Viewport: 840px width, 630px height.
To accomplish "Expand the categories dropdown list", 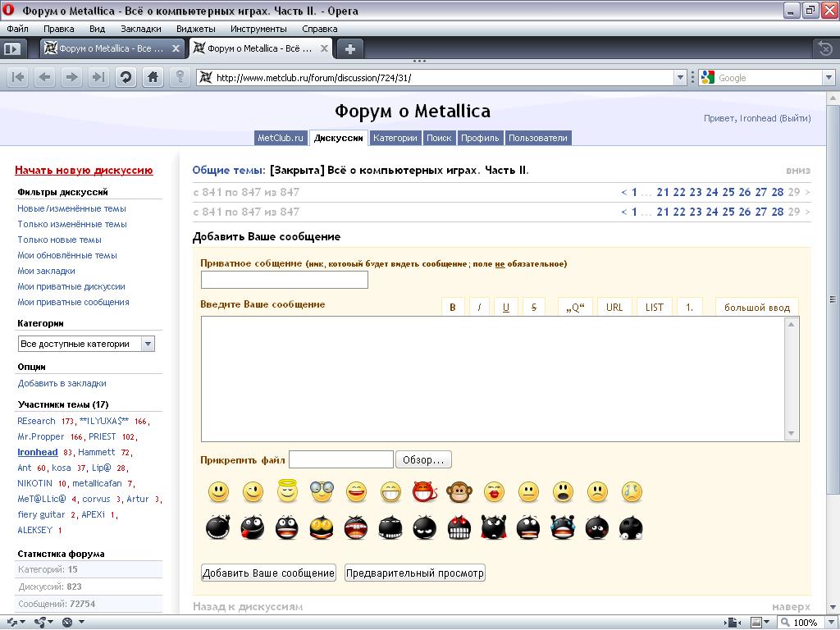I will point(148,345).
